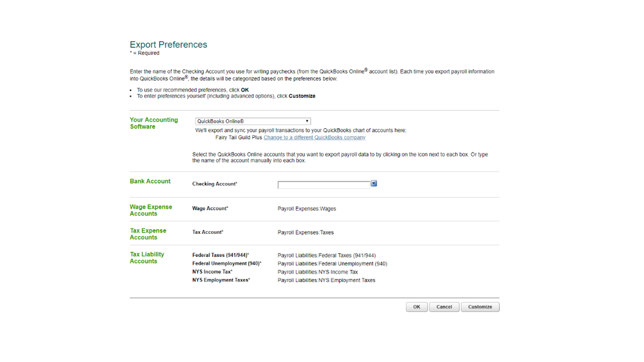Click the Customize button
Image resolution: width=644 pixels, height=362 pixels.
tap(480, 307)
